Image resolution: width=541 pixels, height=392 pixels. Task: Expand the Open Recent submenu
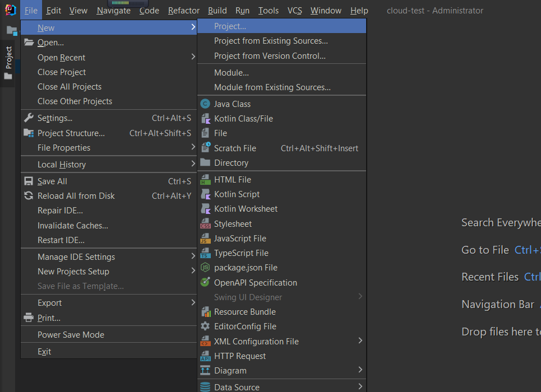tap(62, 57)
